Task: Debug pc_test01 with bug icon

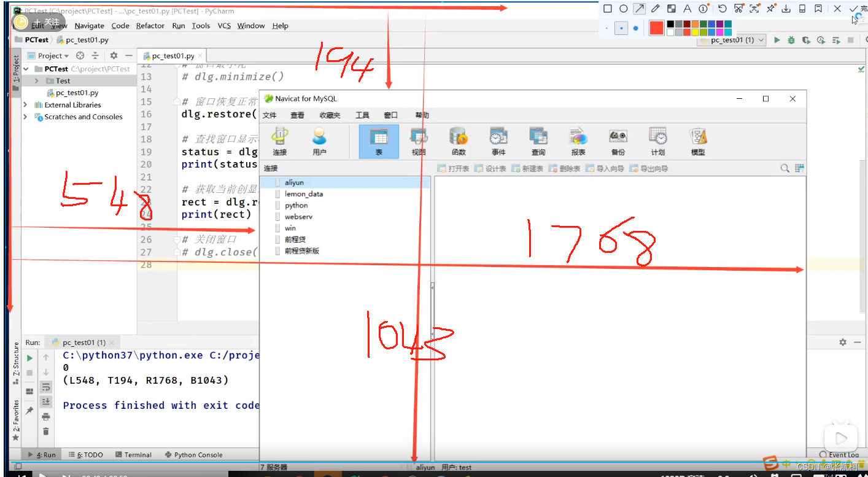Action: click(x=791, y=40)
